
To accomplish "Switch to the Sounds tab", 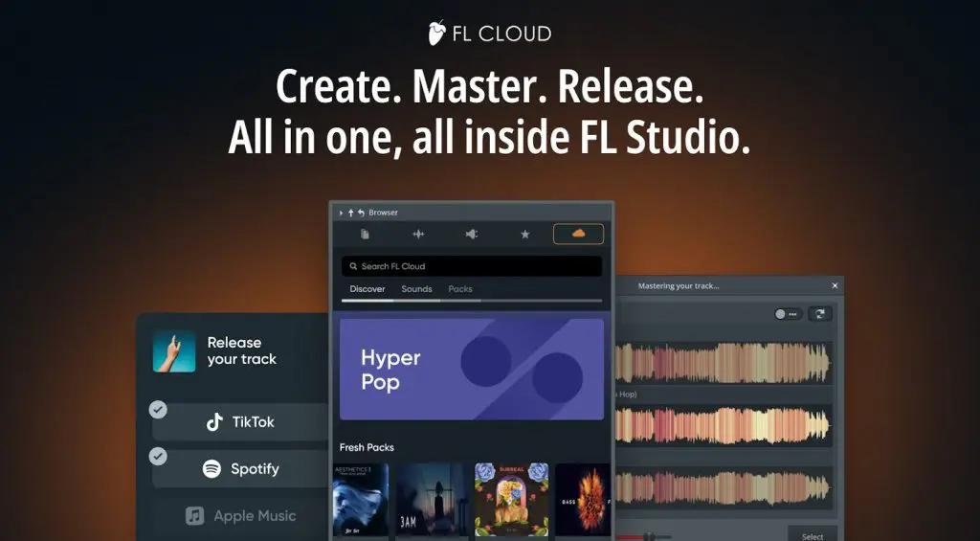I will point(416,289).
